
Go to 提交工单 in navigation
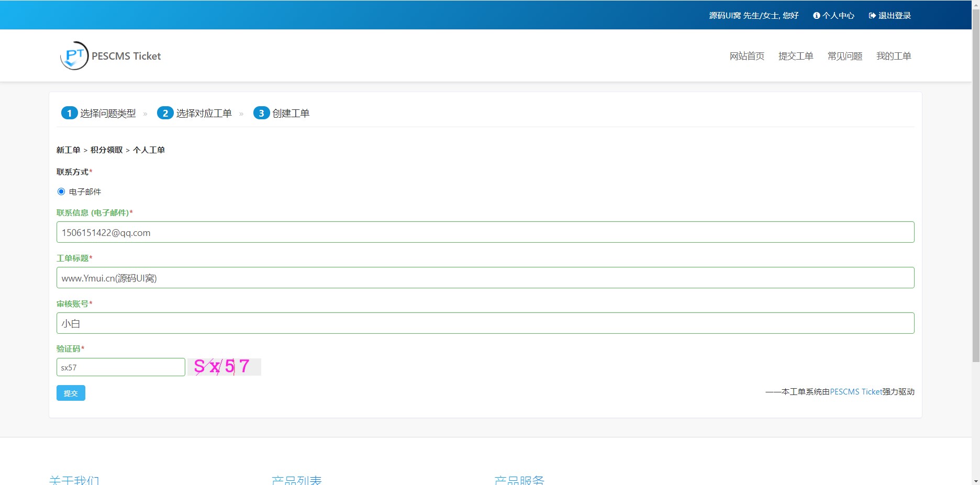pyautogui.click(x=795, y=56)
